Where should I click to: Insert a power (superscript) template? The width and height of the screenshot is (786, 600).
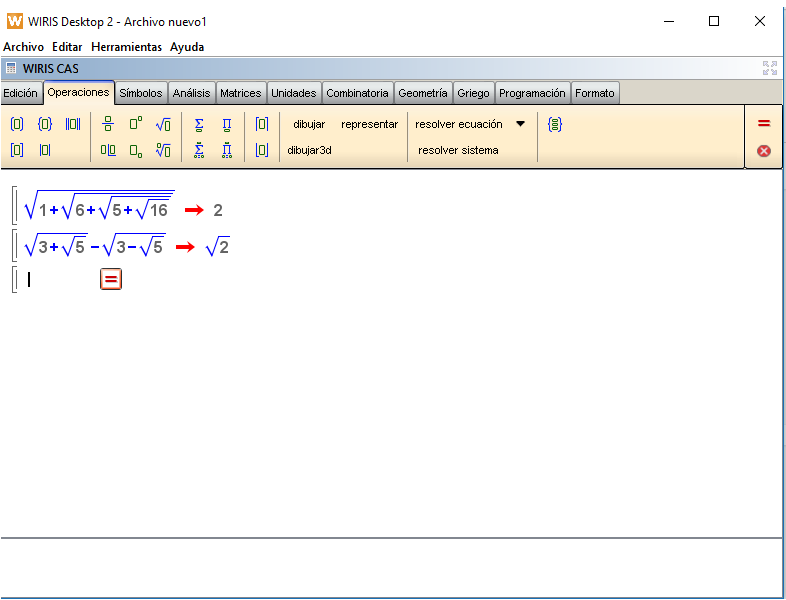coord(136,124)
